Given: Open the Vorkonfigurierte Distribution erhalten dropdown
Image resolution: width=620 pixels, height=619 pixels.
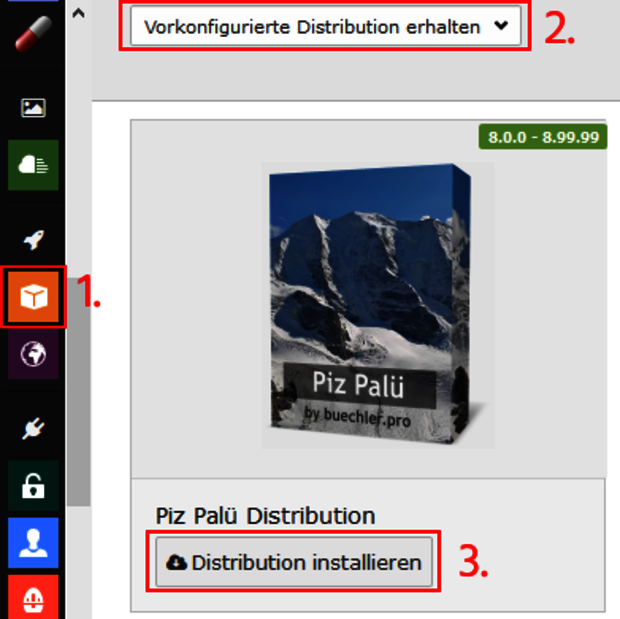Looking at the screenshot, I should (x=325, y=26).
